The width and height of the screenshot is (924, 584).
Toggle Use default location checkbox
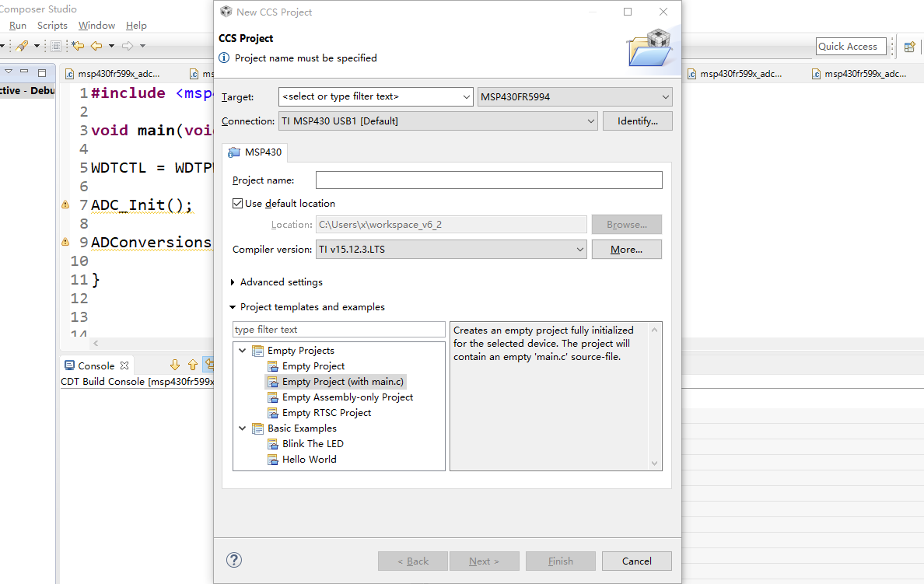coord(237,203)
